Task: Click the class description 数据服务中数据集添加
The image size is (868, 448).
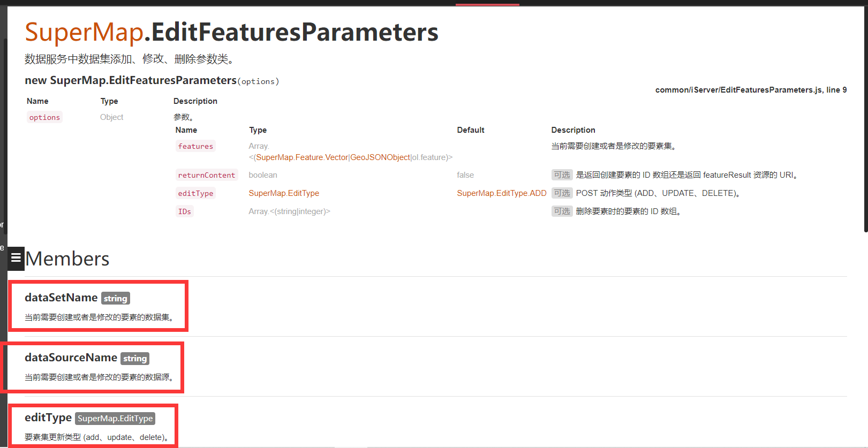Action: pyautogui.click(x=130, y=59)
